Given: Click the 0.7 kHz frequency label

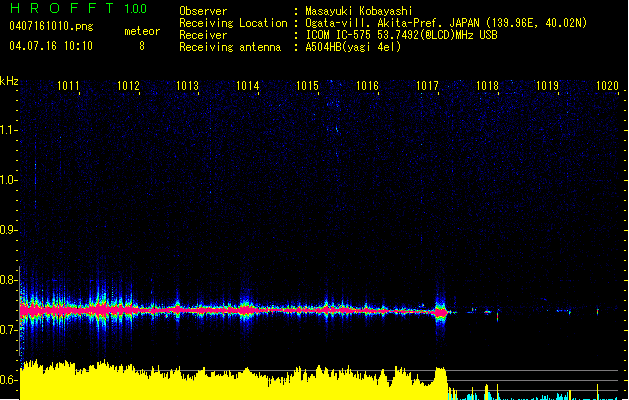Looking at the screenshot, I should (8, 330).
